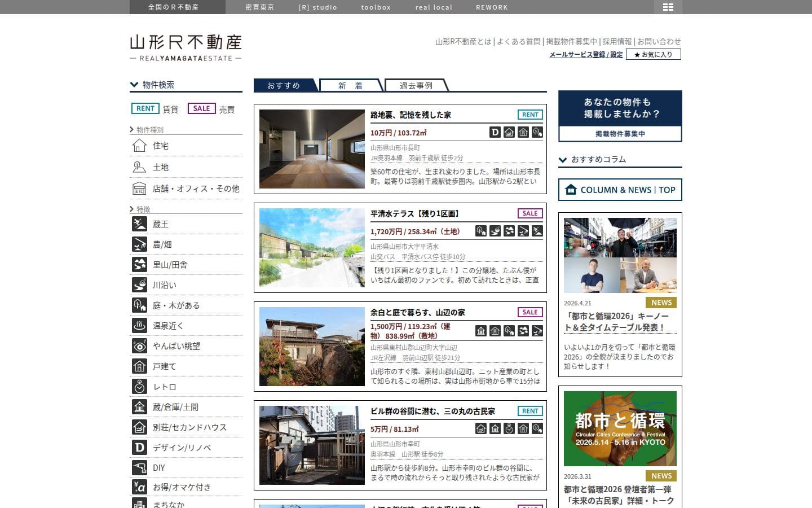The height and width of the screenshot is (508, 812).
Task: Switch to the おすすめ tab
Action: (x=285, y=85)
